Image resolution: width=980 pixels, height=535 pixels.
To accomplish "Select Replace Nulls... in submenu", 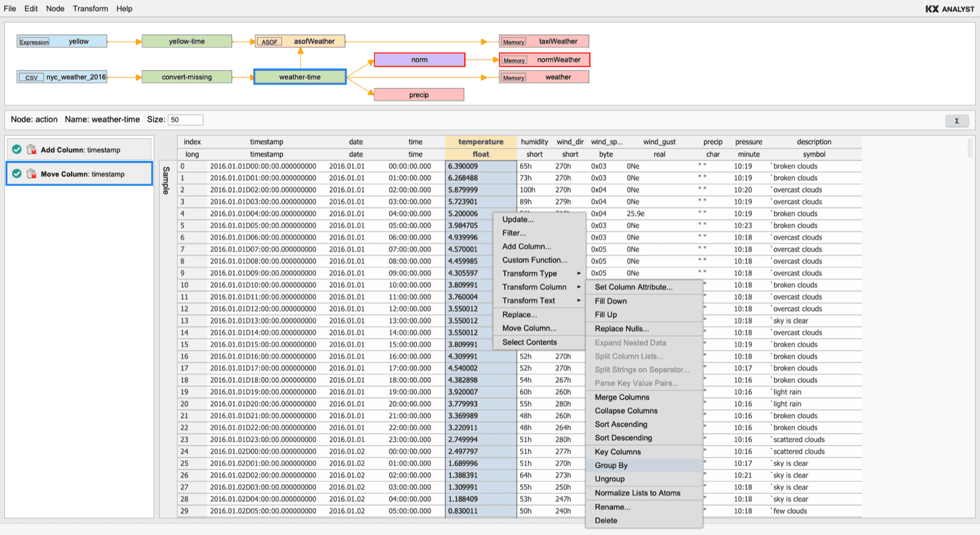I will point(644,329).
